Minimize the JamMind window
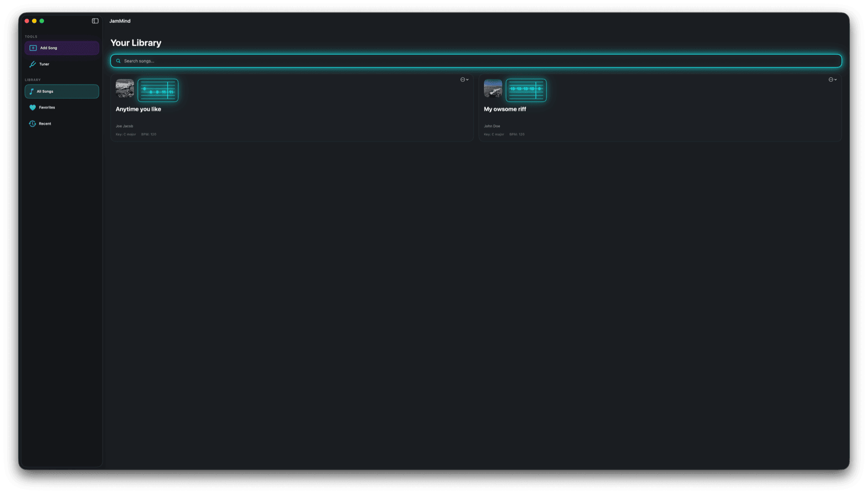This screenshot has height=494, width=868. pos(34,21)
